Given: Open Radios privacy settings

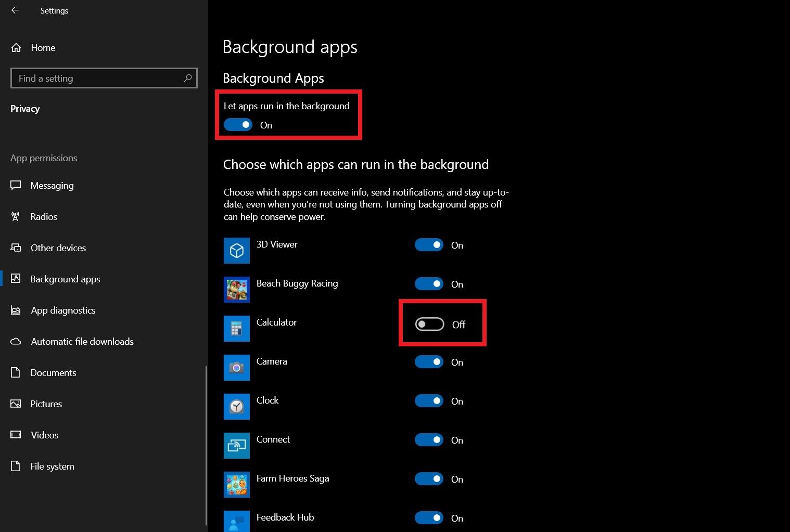Looking at the screenshot, I should (x=44, y=217).
